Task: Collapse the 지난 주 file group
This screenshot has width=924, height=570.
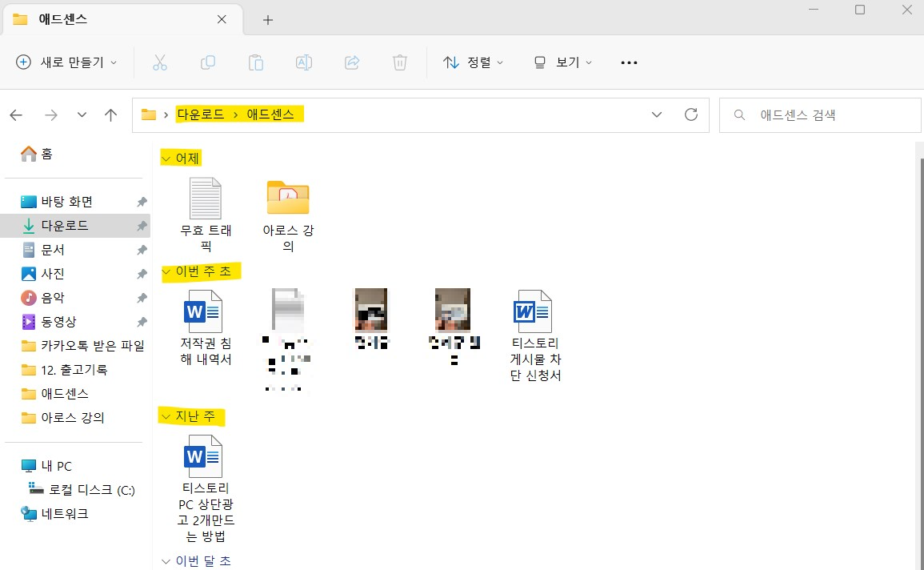Action: pyautogui.click(x=166, y=416)
